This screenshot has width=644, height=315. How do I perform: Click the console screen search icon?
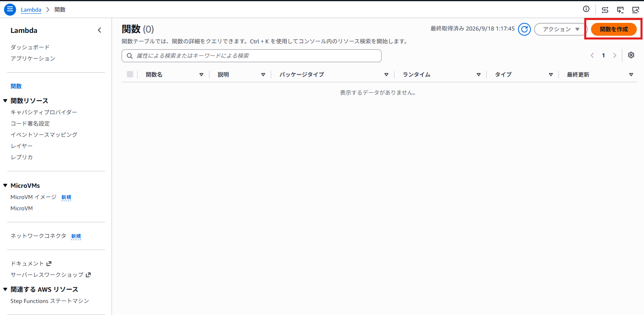coord(636,10)
